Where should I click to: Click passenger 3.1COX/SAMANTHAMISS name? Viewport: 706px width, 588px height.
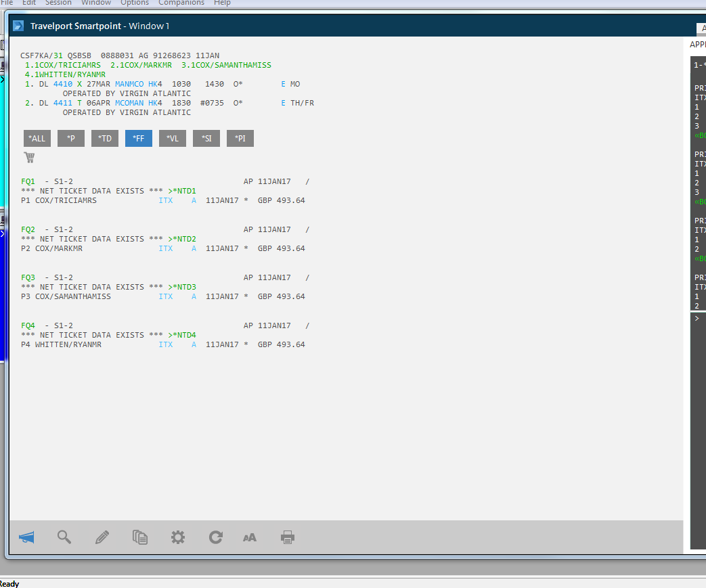(x=227, y=65)
